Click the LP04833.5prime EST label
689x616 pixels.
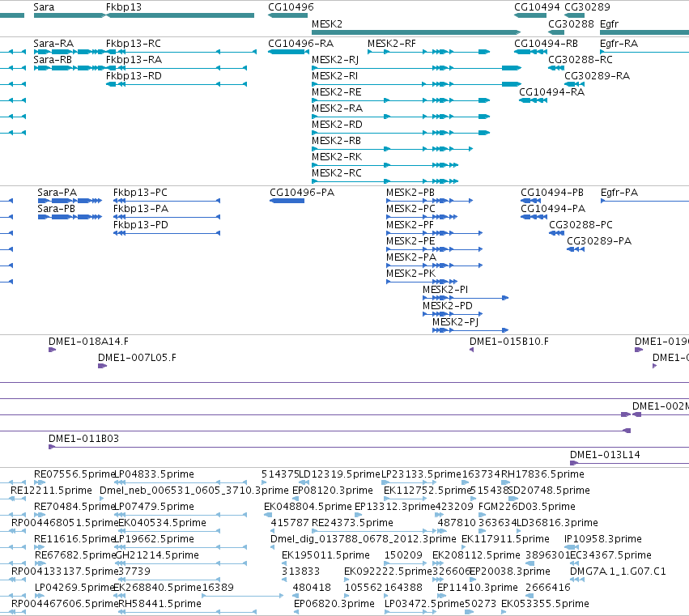click(154, 474)
